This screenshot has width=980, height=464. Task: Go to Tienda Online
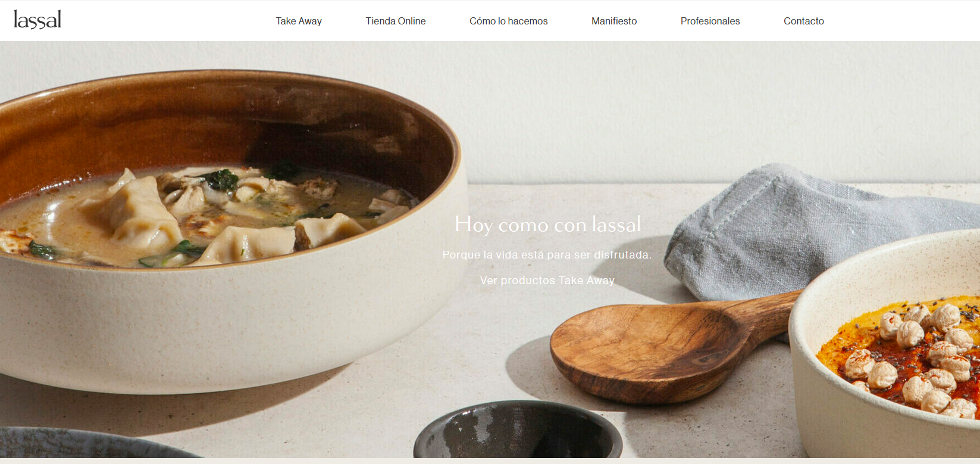(x=396, y=21)
